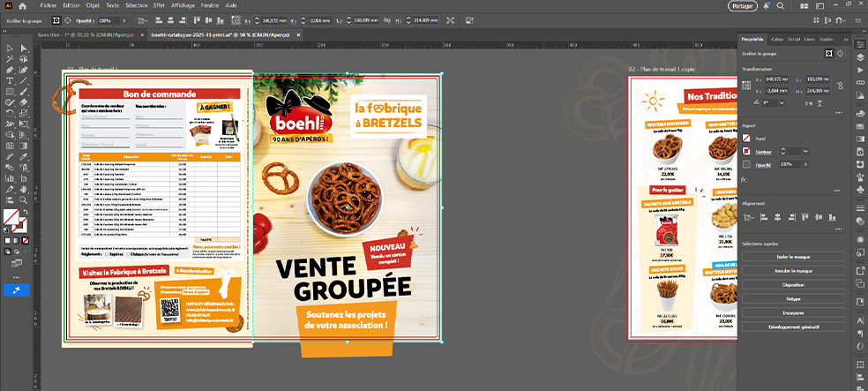
Task: Select the Pen tool
Action: pos(10,69)
